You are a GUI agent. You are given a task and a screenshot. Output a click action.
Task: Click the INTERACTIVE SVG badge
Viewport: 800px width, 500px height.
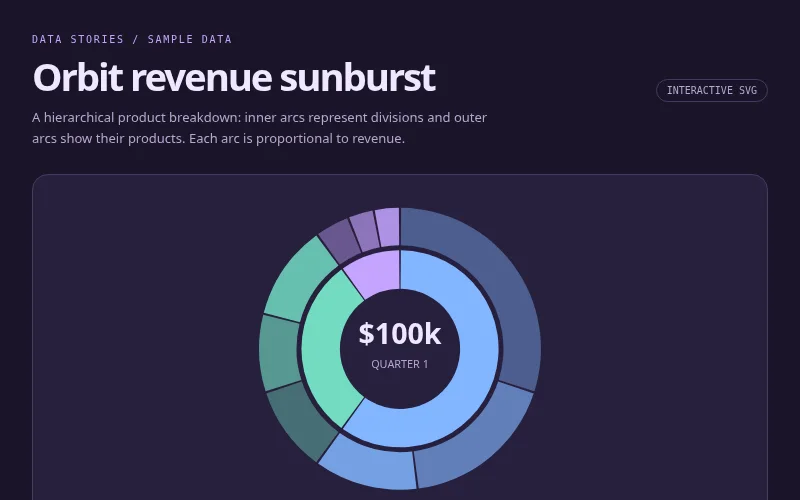[712, 90]
